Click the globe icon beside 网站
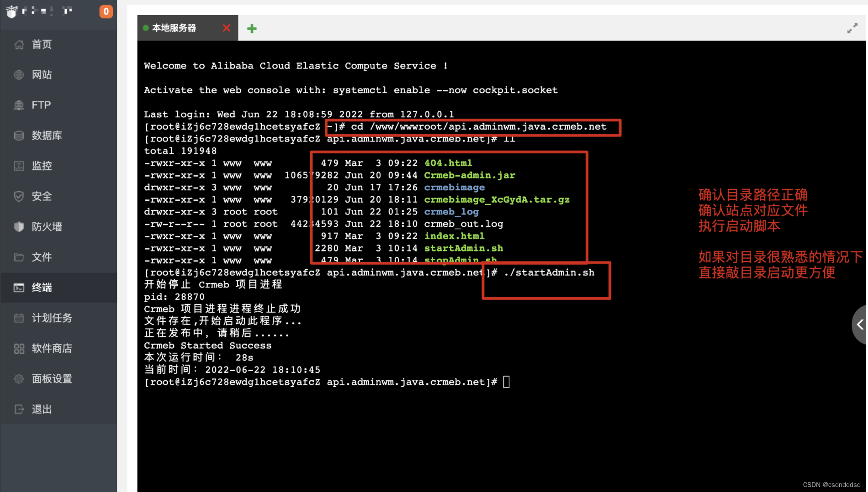This screenshot has height=492, width=868. [19, 75]
